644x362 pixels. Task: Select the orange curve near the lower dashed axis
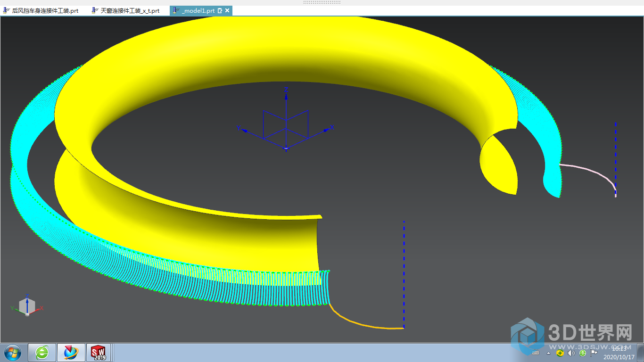pyautogui.click(x=363, y=324)
